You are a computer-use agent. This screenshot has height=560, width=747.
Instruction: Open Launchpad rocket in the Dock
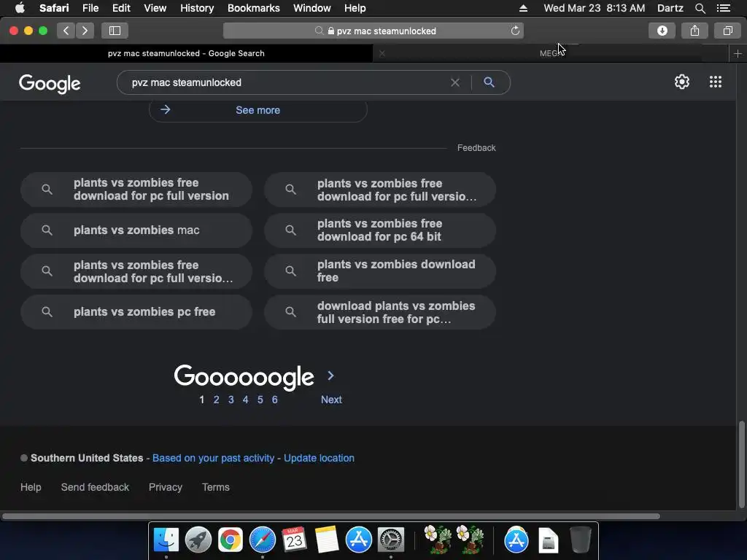[198, 540]
